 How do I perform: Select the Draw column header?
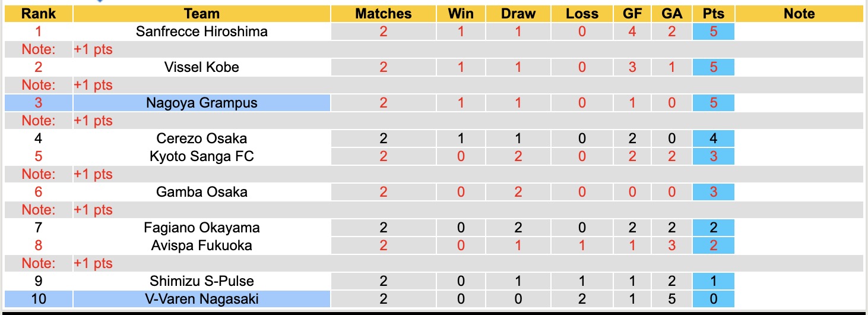point(518,14)
